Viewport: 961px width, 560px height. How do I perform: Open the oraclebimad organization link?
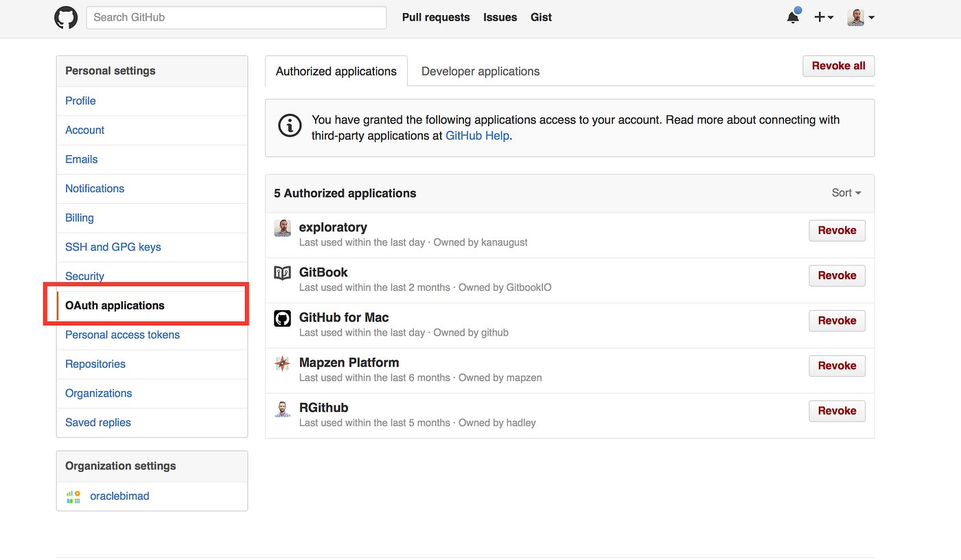pyautogui.click(x=119, y=496)
